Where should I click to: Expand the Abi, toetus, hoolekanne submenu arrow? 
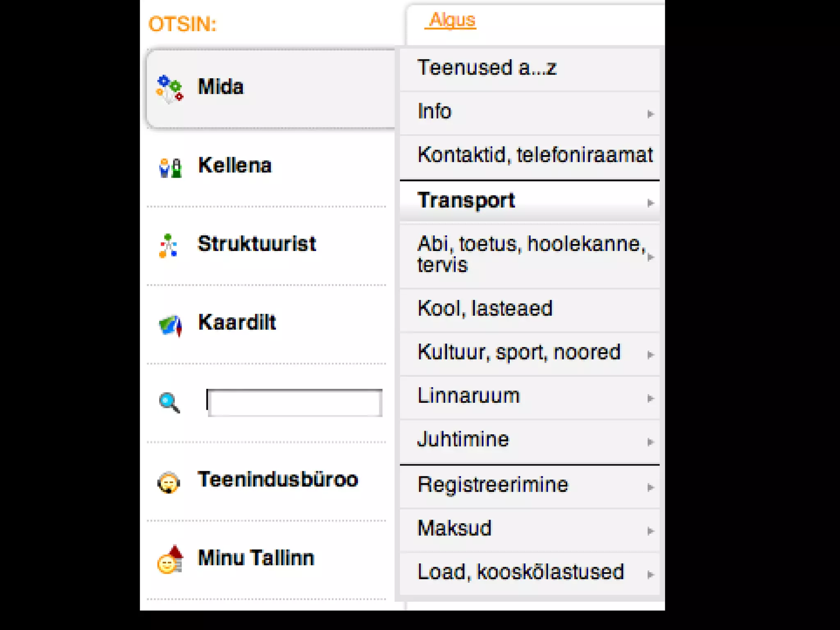point(650,257)
